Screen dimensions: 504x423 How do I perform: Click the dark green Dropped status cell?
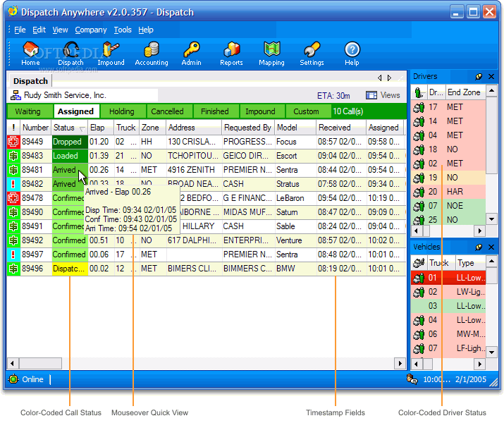tap(70, 142)
